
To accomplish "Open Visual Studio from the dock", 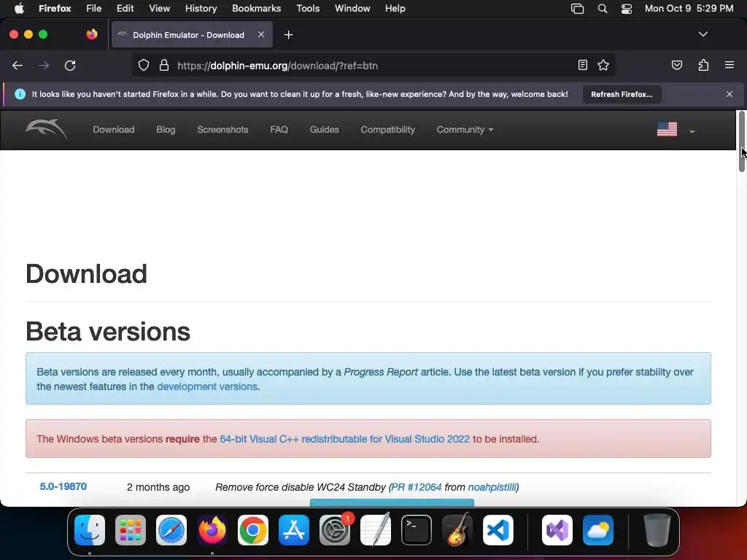I will click(x=557, y=530).
